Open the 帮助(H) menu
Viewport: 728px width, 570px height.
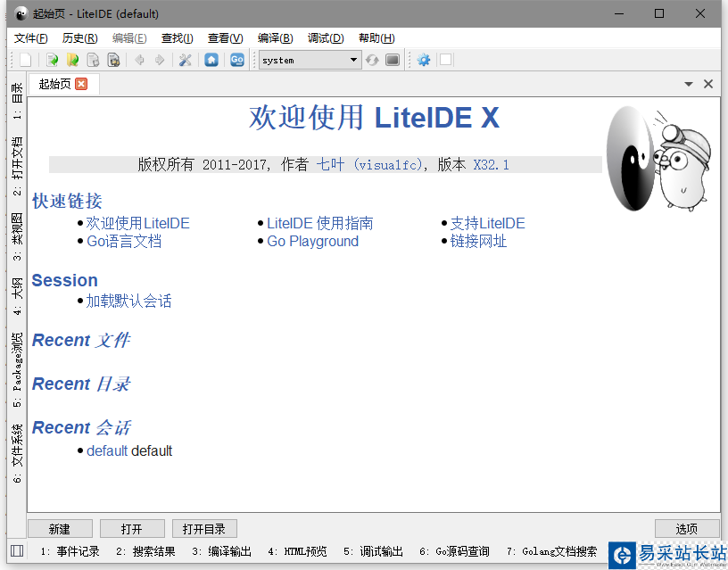(376, 38)
